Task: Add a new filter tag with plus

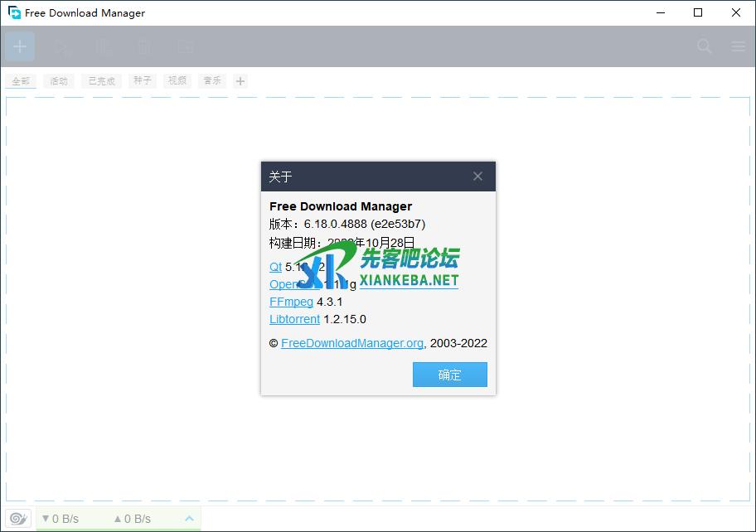Action: tap(240, 81)
